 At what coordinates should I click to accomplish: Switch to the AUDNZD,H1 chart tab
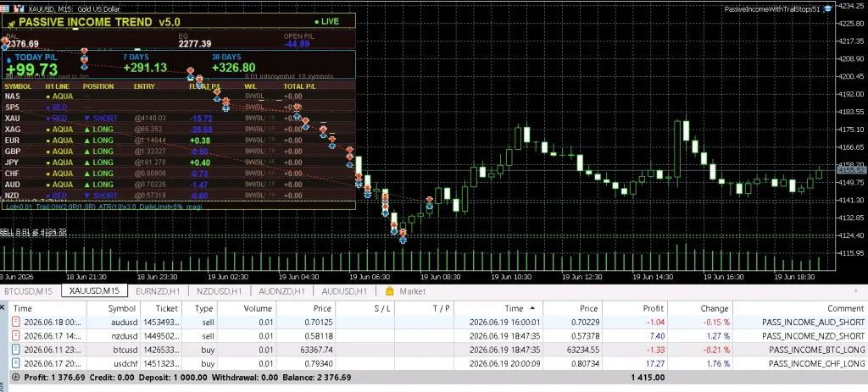pos(281,290)
